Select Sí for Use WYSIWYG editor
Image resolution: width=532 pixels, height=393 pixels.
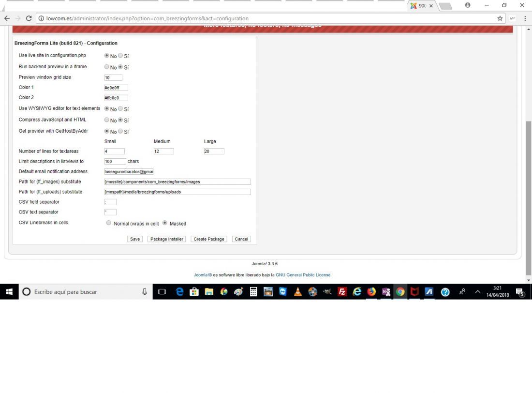click(120, 108)
